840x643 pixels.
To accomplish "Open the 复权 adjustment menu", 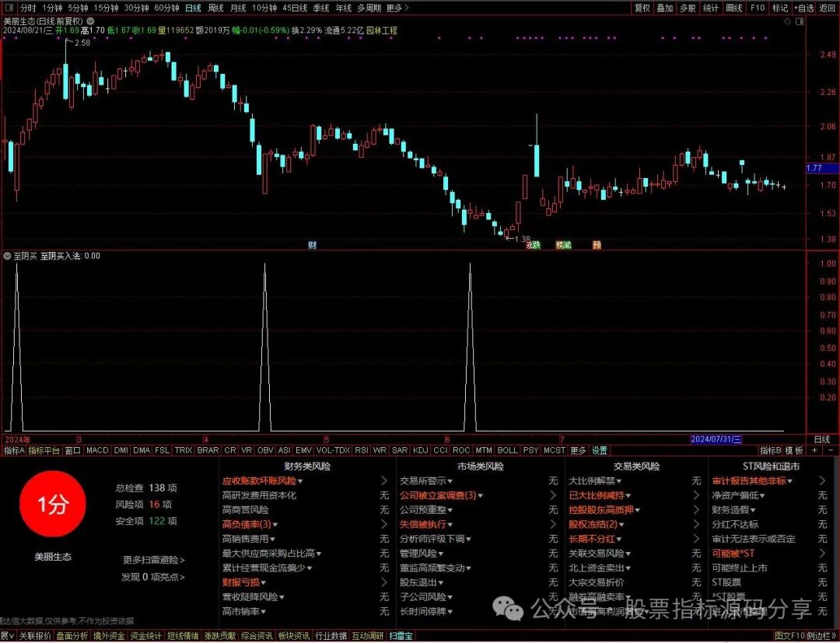I will (642, 8).
